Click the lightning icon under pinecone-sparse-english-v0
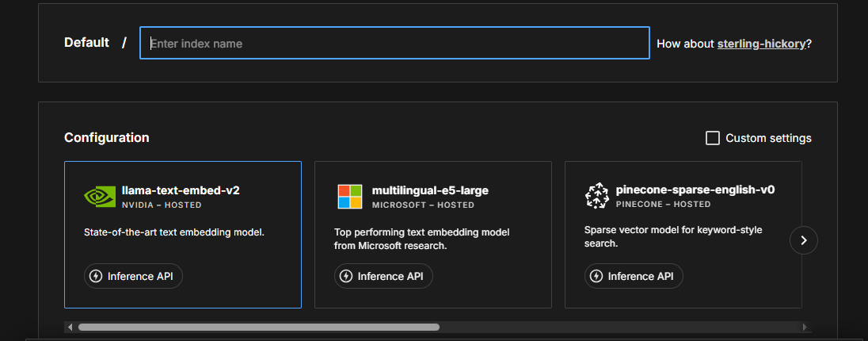Image resolution: width=868 pixels, height=341 pixels. [596, 276]
